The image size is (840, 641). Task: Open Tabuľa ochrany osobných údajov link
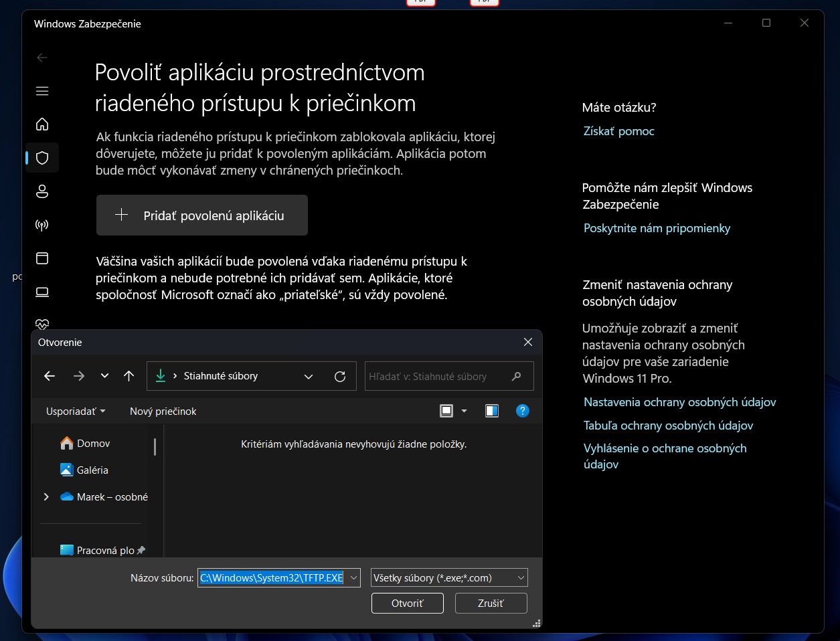coord(668,426)
